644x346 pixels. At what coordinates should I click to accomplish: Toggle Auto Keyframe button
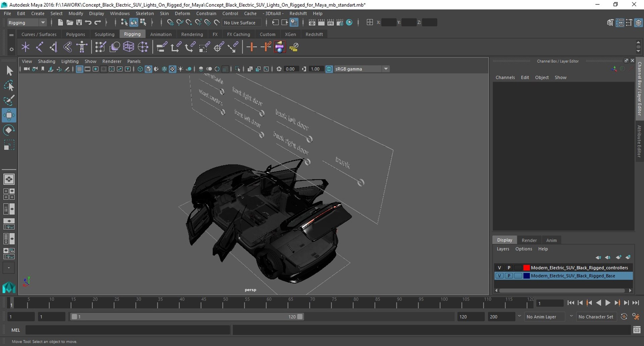624,316
